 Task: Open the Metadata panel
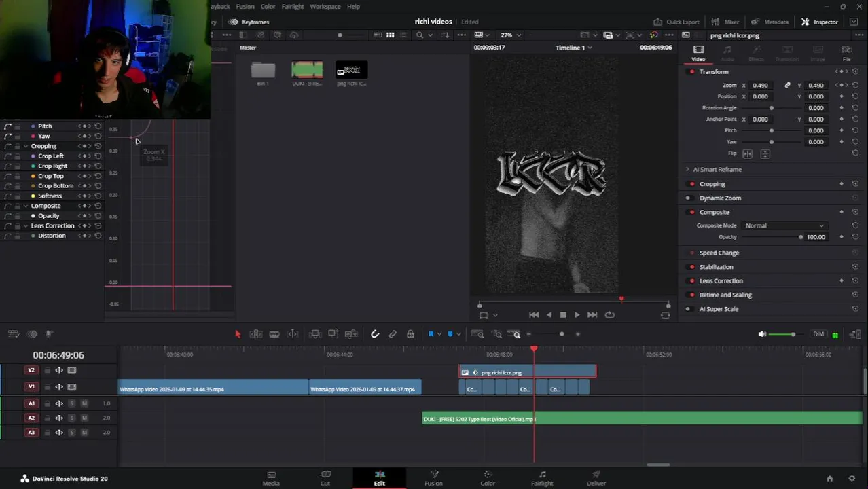770,22
